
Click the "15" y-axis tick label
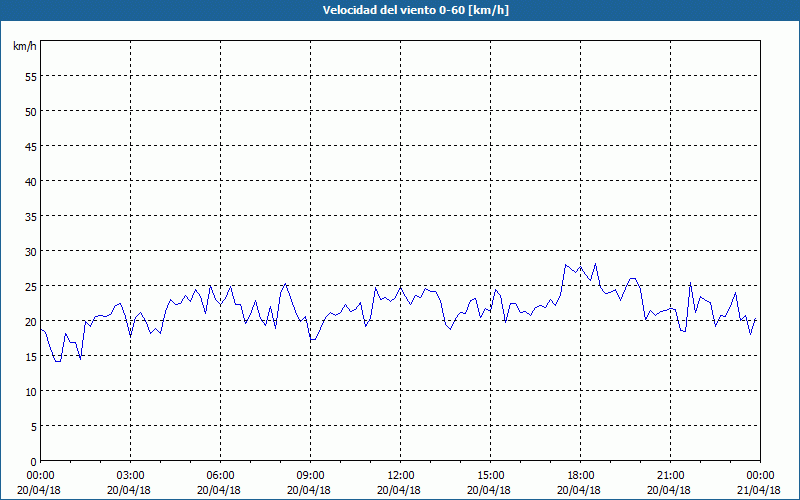click(x=31, y=357)
